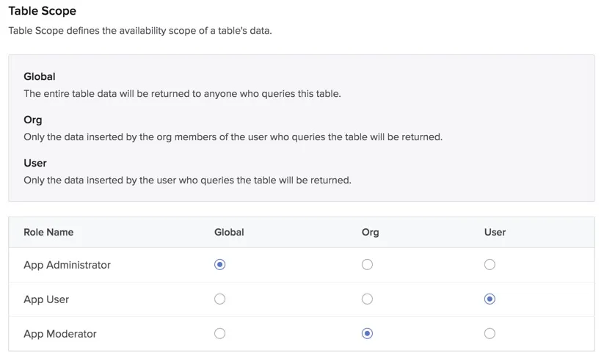
Task: Select Org scope for App Moderator
Action: (x=367, y=333)
